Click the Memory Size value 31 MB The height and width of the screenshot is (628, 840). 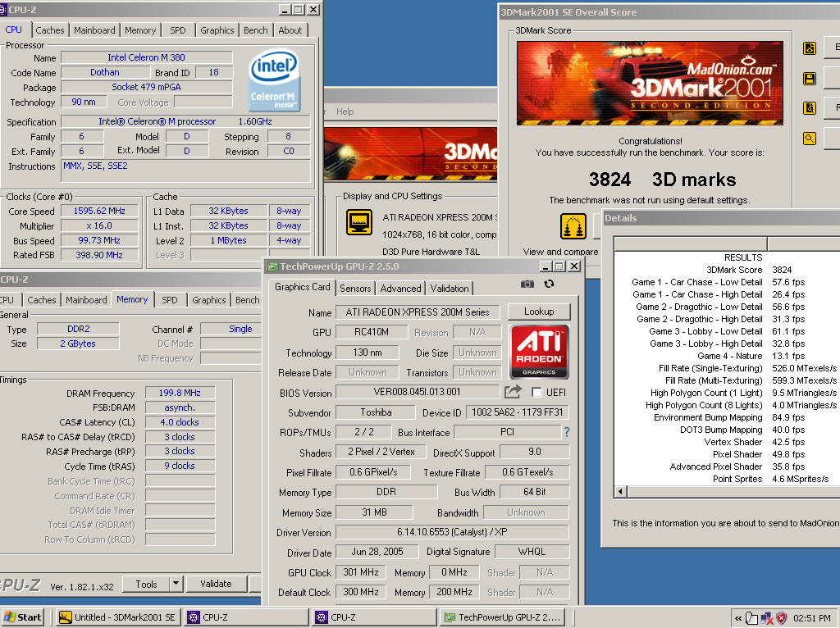point(374,512)
